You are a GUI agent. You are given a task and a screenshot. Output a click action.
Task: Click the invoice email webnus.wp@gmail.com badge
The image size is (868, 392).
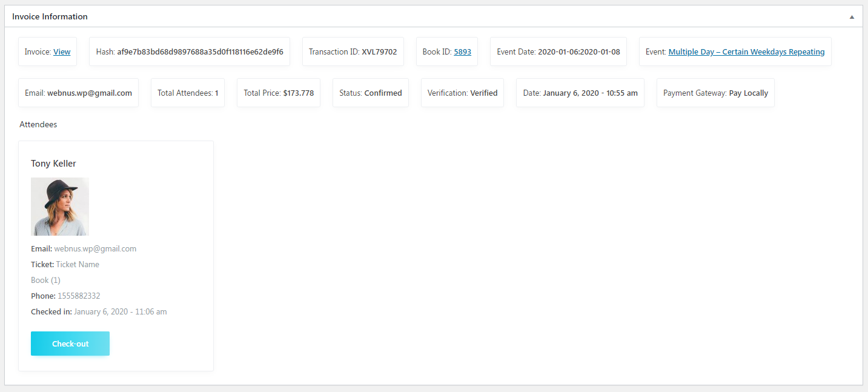coord(78,93)
